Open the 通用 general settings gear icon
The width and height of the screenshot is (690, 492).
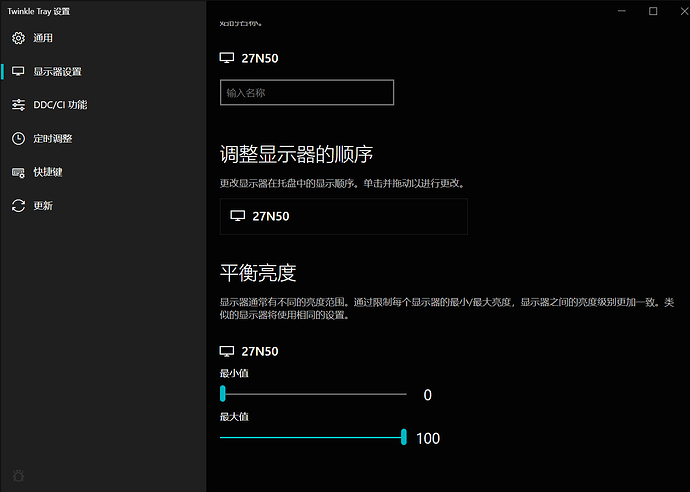18,38
